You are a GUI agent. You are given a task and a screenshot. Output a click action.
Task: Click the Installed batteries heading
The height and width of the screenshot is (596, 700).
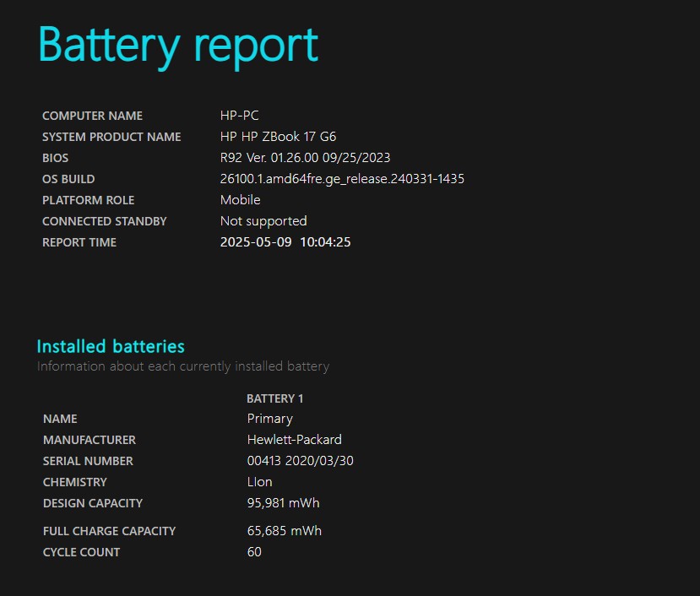[x=111, y=346]
